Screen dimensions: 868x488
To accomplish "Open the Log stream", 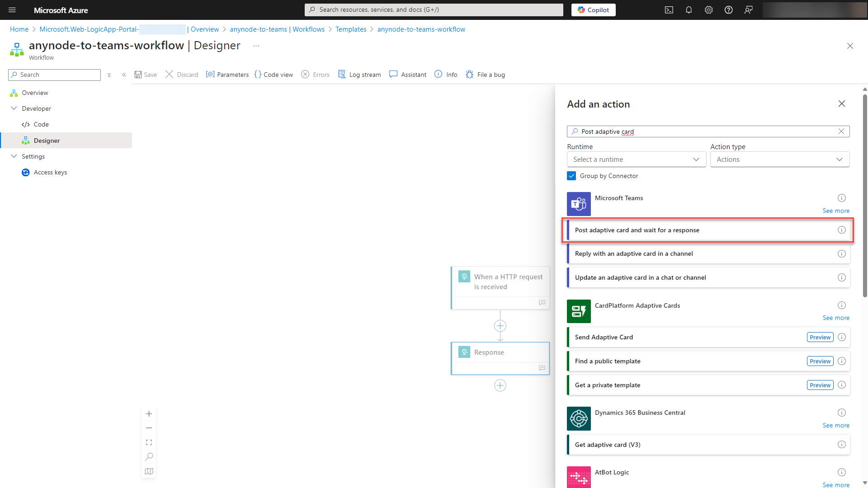I will coord(360,75).
